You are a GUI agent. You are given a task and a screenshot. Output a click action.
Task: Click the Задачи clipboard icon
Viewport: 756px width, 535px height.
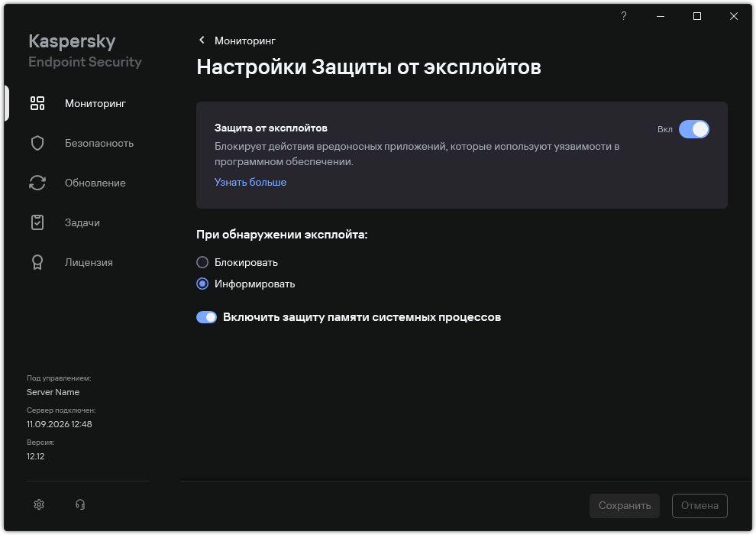click(37, 222)
